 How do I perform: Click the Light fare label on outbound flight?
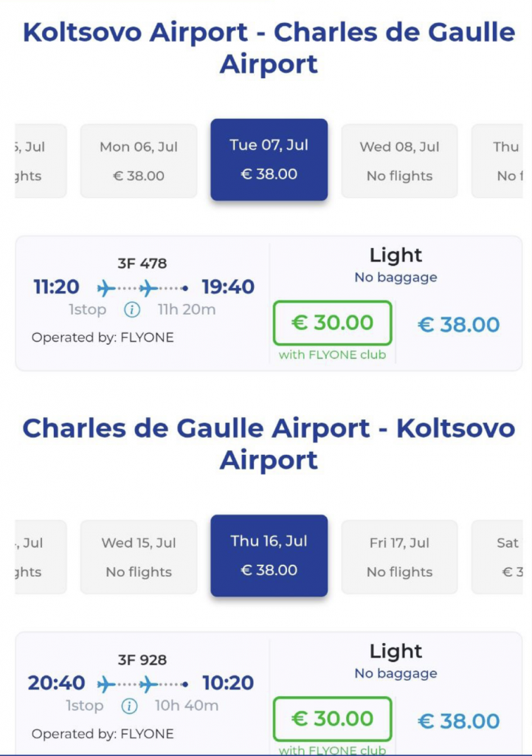tap(395, 255)
